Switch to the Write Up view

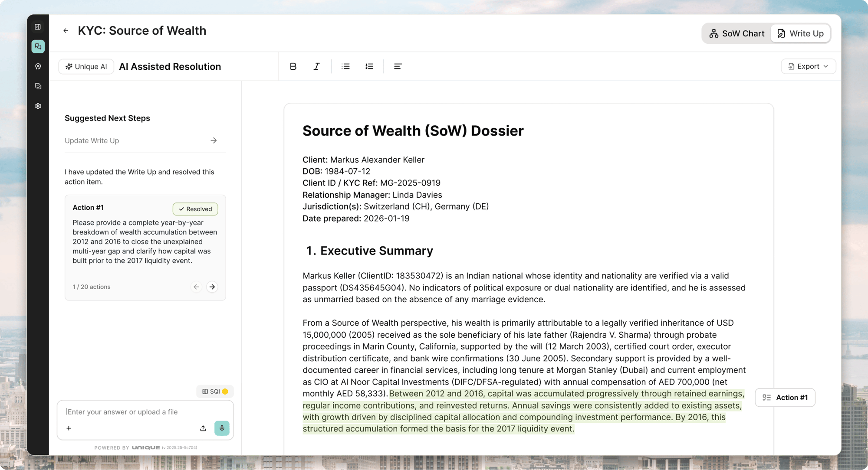800,33
